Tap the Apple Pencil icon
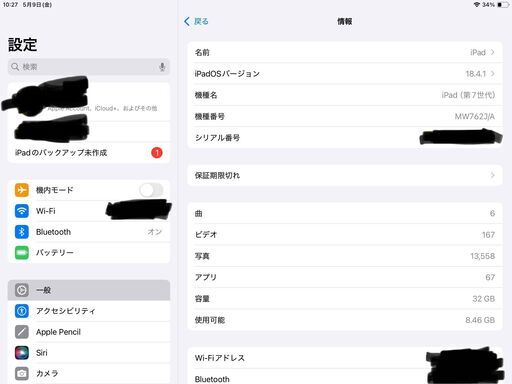Image resolution: width=512 pixels, height=384 pixels. point(22,332)
